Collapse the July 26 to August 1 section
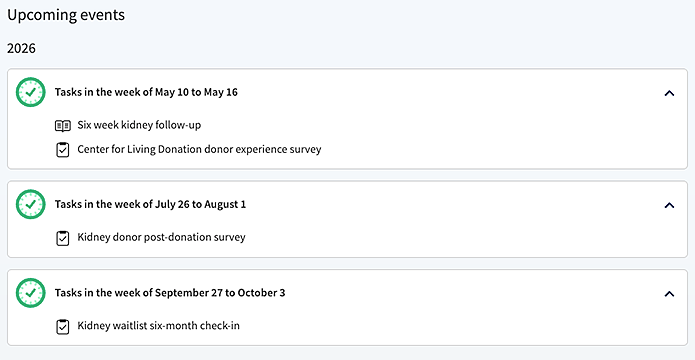This screenshot has height=360, width=695. (669, 205)
